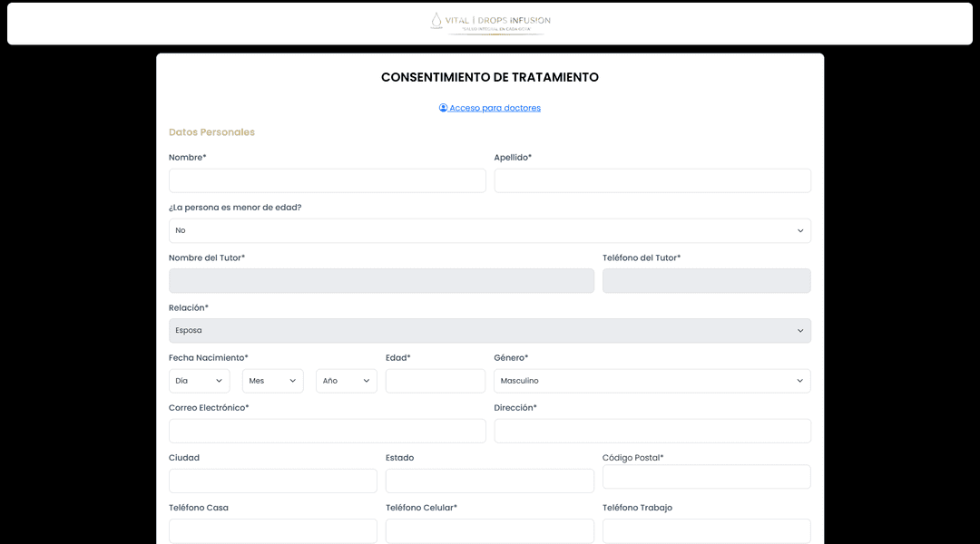Click the Nombre input field
Viewport: 980px width, 544px height.
coord(327,180)
